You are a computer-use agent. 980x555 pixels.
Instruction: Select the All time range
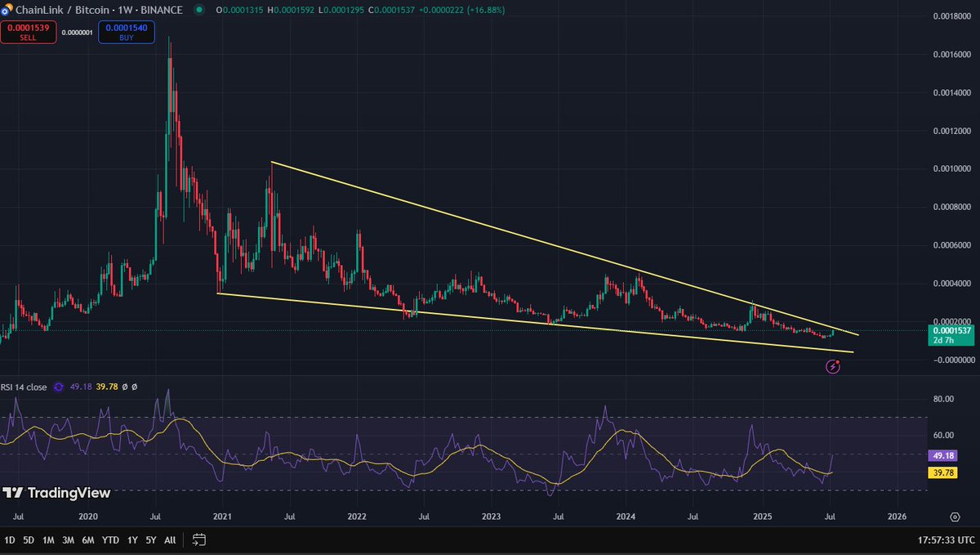click(170, 540)
